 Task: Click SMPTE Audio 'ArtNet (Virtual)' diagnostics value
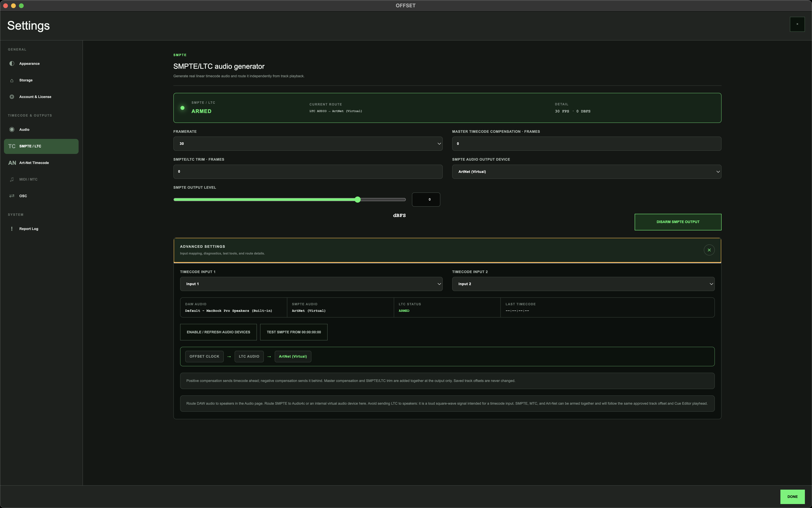308,311
